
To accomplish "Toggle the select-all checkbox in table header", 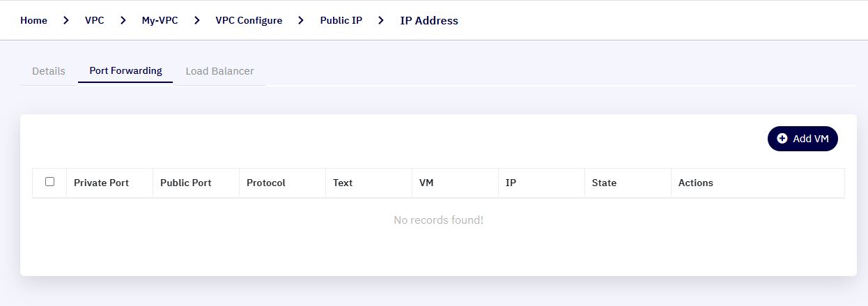I will coord(49,182).
